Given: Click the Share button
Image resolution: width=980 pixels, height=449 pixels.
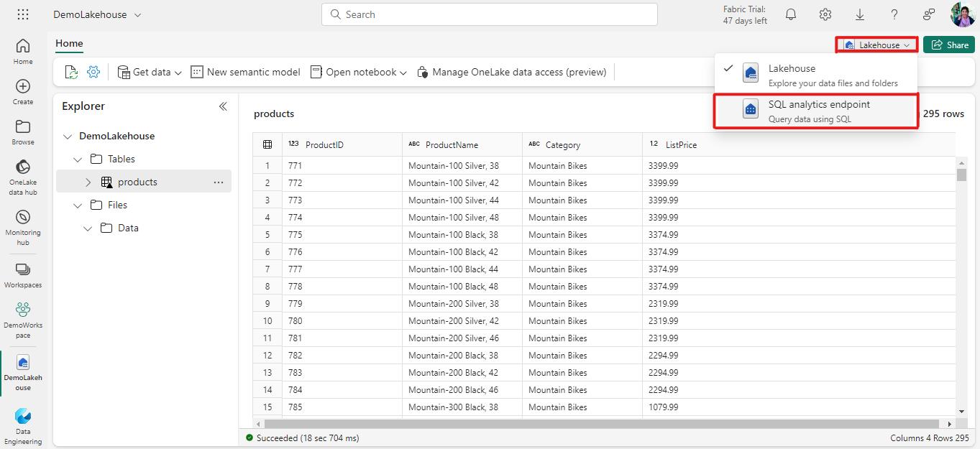Looking at the screenshot, I should coord(949,45).
